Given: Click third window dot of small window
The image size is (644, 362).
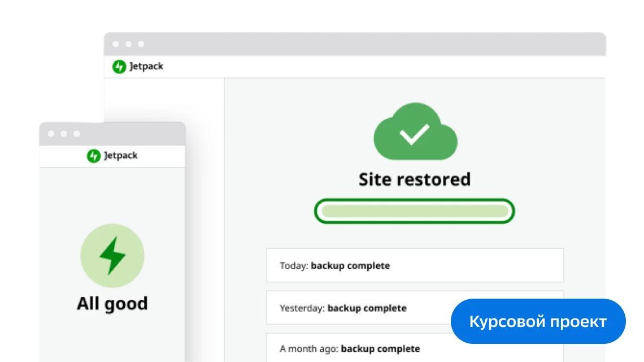Looking at the screenshot, I should click(x=77, y=133).
